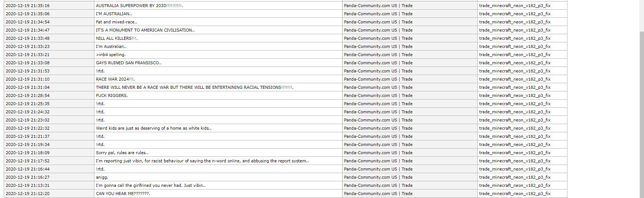Select the "I'm gonna call the girlfriend" message
Screen dimensions: 644x198
point(150,185)
